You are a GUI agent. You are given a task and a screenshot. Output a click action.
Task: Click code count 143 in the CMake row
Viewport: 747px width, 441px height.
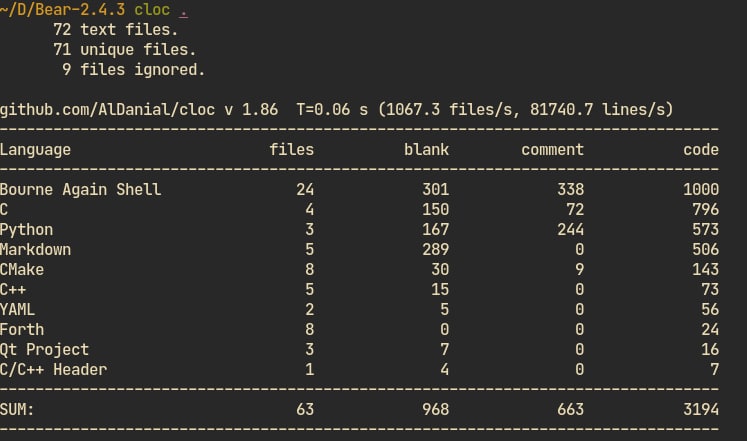point(706,270)
